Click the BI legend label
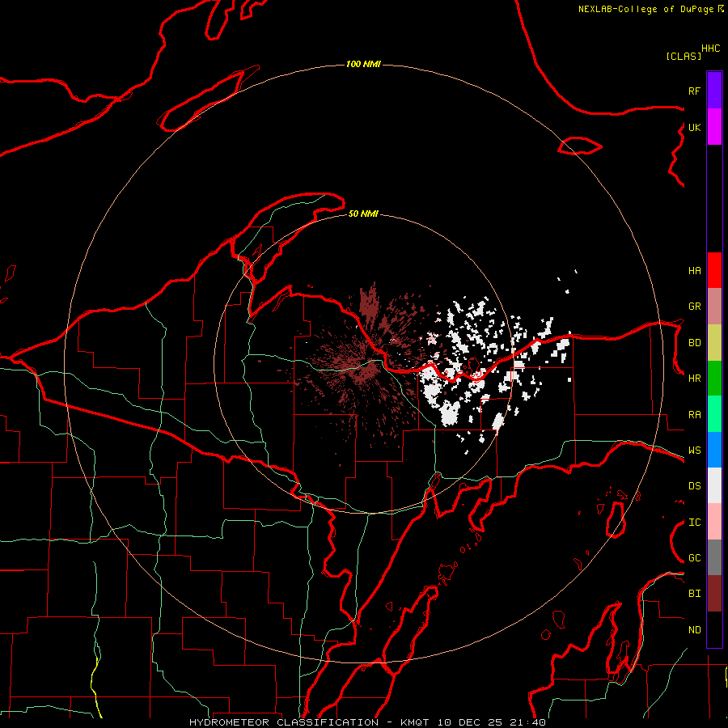The image size is (728, 728). pyautogui.click(x=694, y=594)
